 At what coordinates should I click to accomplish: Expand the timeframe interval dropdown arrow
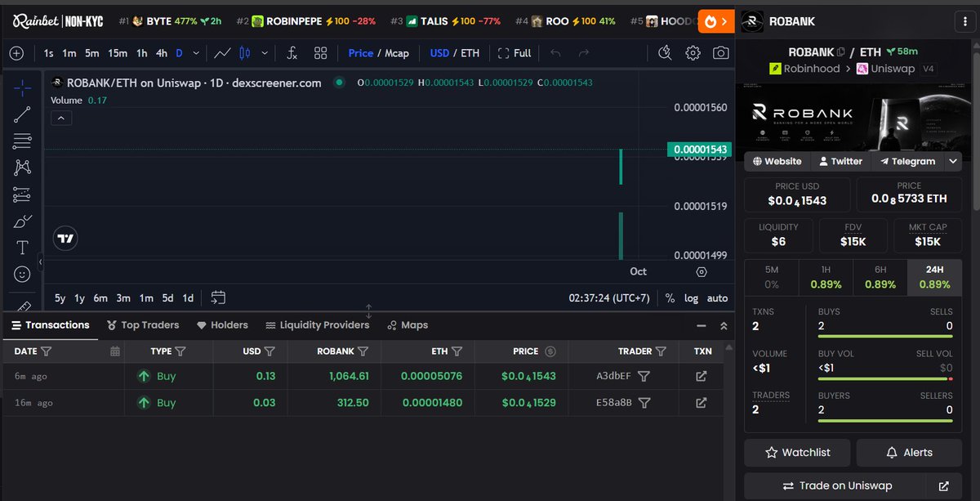pyautogui.click(x=197, y=53)
